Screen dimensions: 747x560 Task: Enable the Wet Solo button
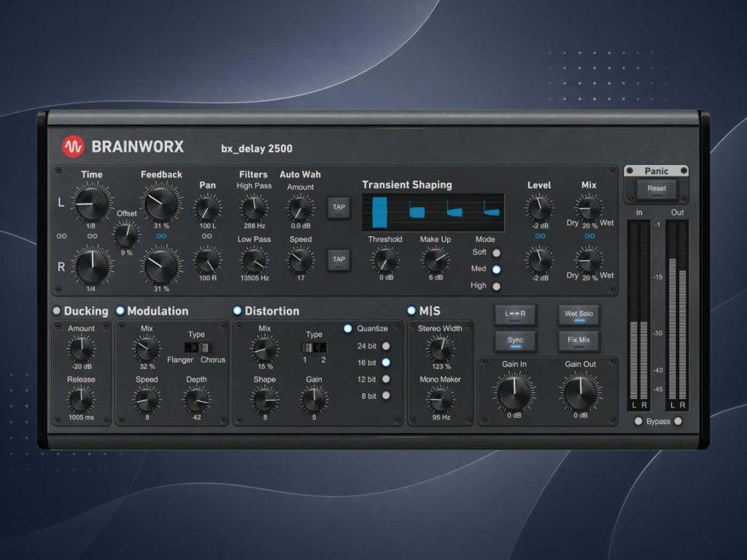(578, 314)
